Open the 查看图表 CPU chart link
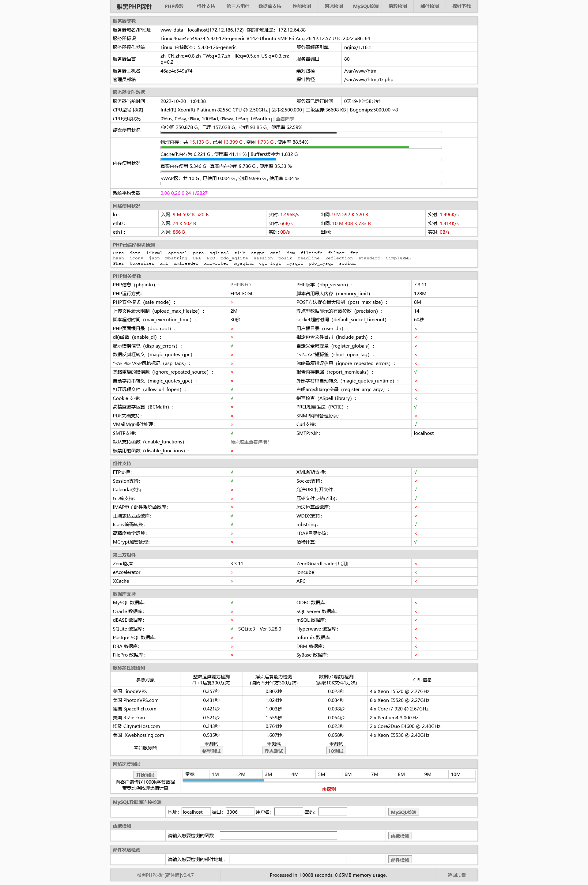This screenshot has height=885, width=588. click(285, 119)
